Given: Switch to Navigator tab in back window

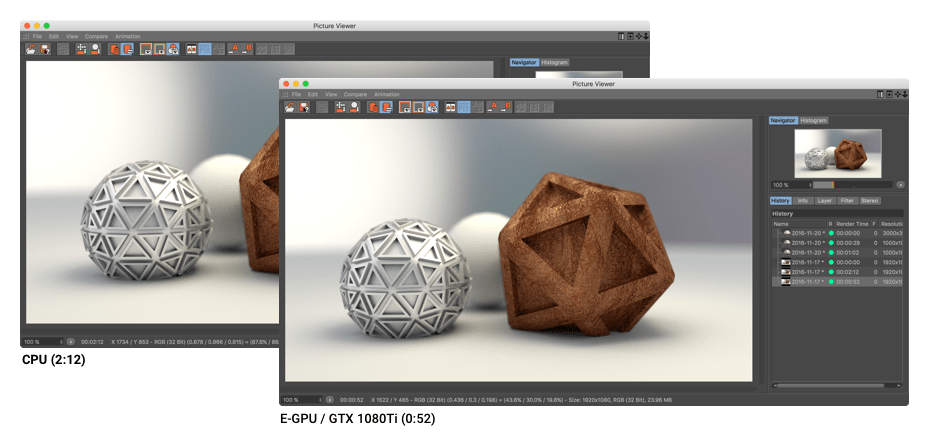Looking at the screenshot, I should [x=524, y=62].
